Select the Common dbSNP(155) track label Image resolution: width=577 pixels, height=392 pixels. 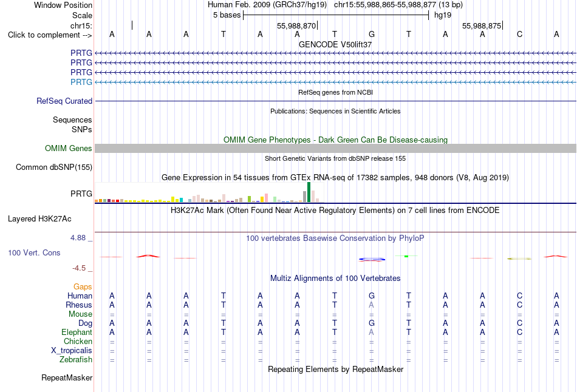tap(53, 167)
